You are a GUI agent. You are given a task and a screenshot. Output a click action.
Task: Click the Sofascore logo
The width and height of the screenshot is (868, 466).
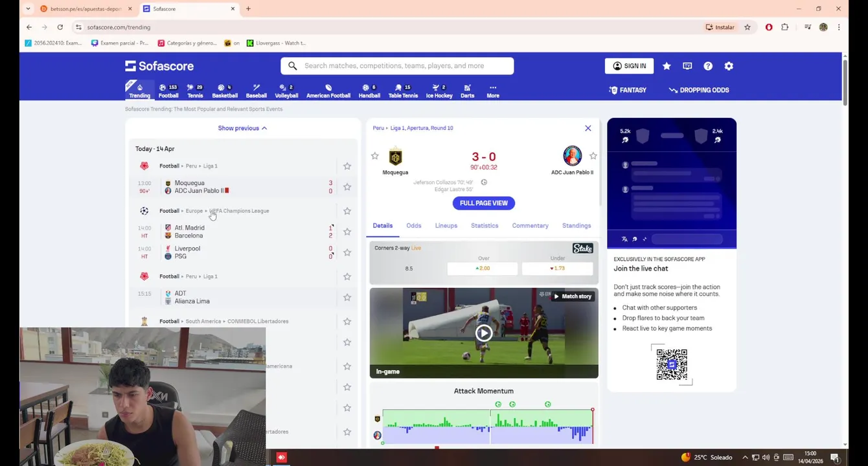(159, 66)
